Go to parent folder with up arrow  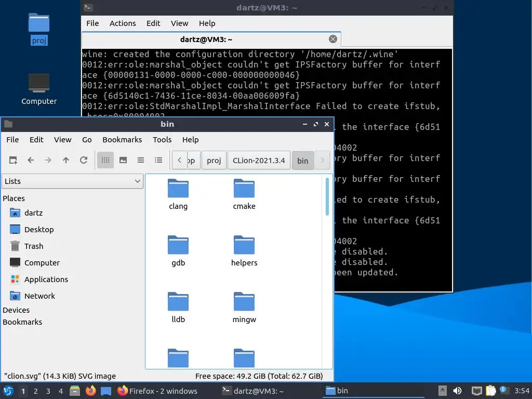point(66,160)
